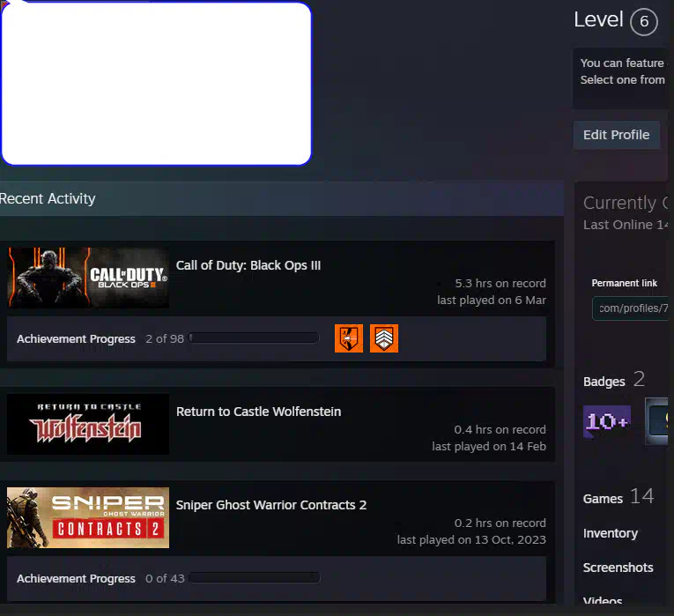This screenshot has height=616, width=674.
Task: Open Call of Duty: Black Ops III banner
Action: (x=88, y=278)
